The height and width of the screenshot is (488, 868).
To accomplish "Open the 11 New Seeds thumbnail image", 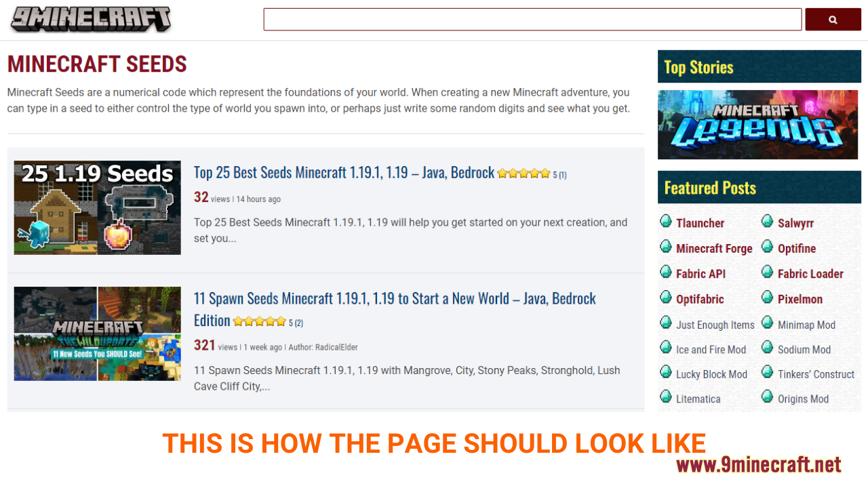I will click(98, 333).
